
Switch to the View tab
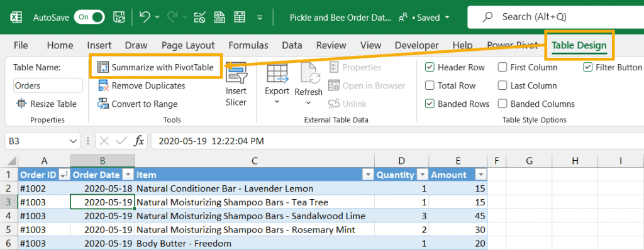pos(370,45)
